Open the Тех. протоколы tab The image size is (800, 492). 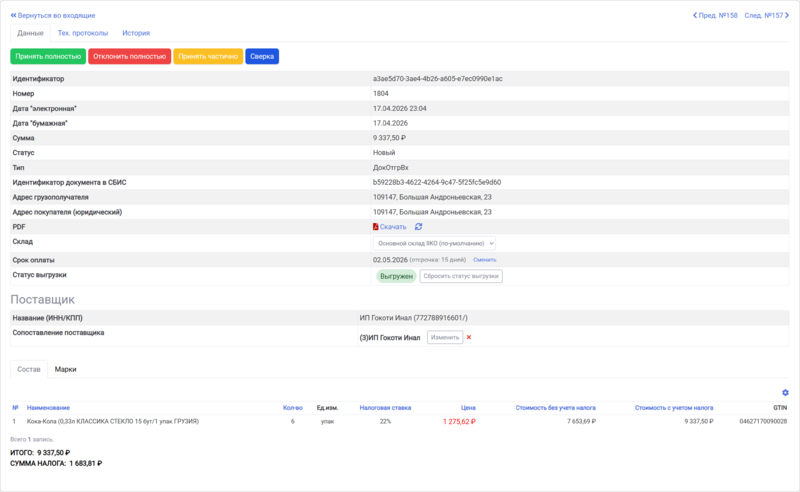(x=83, y=33)
